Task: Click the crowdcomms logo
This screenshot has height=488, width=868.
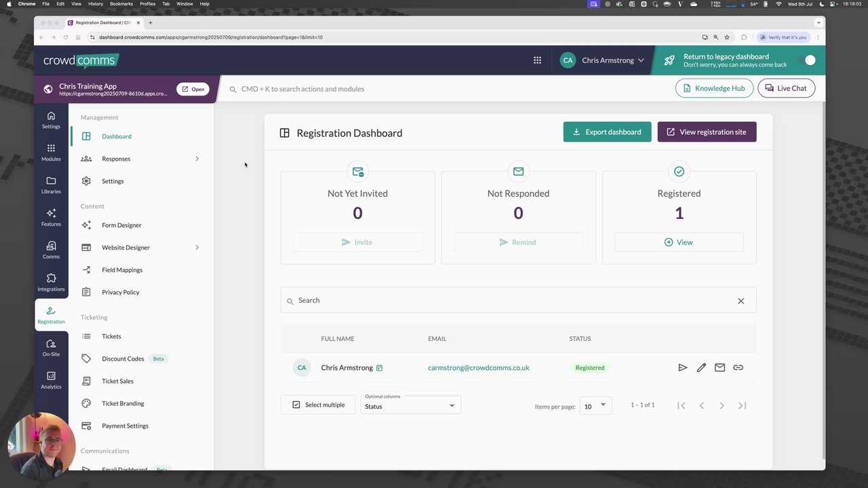Action: tap(81, 60)
